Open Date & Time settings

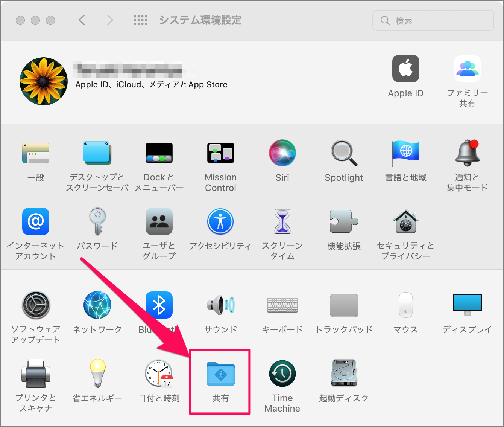(159, 374)
